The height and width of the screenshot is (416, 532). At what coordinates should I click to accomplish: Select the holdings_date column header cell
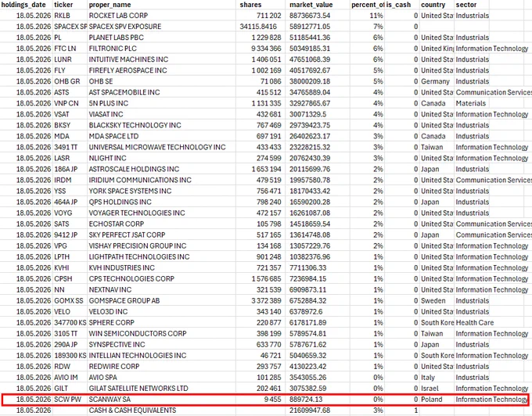[27, 5]
